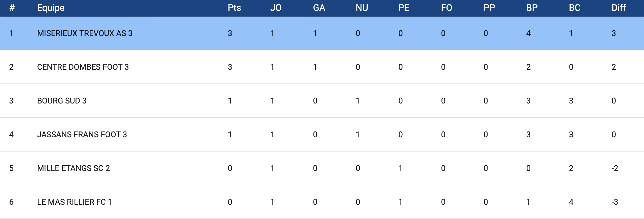Image resolution: width=644 pixels, height=219 pixels.
Task: Click the BC column header
Action: (574, 8)
